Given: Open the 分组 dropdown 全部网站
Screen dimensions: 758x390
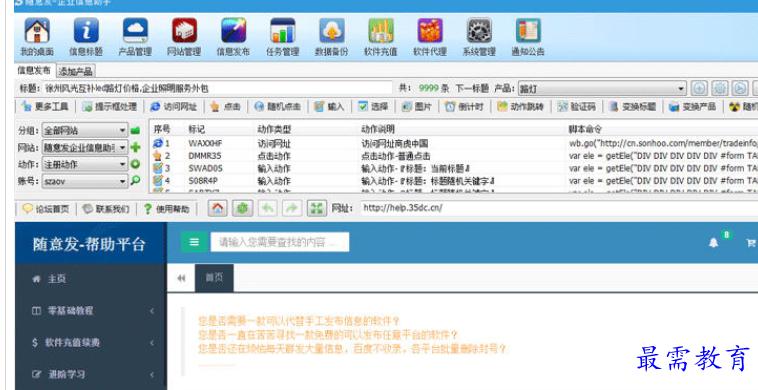Looking at the screenshot, I should click(85, 130).
